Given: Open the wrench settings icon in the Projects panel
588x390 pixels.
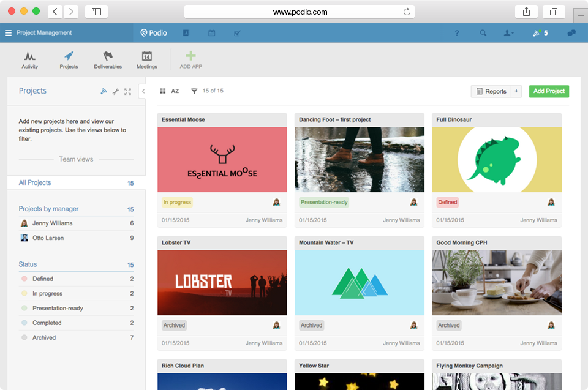Looking at the screenshot, I should coord(116,91).
